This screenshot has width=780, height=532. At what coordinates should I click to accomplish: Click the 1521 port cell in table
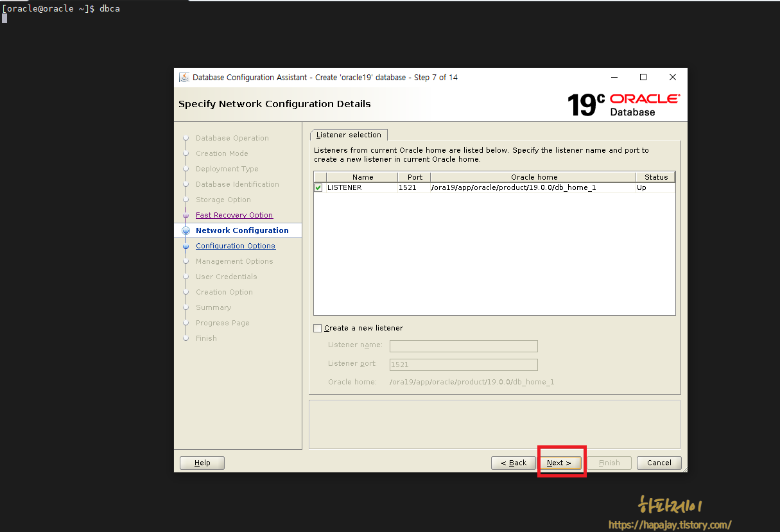tap(414, 188)
